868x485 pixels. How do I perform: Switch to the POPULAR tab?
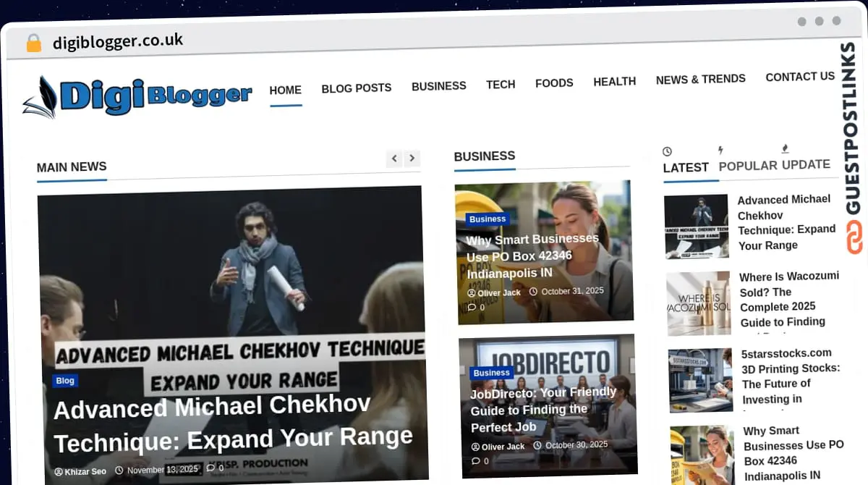click(748, 166)
